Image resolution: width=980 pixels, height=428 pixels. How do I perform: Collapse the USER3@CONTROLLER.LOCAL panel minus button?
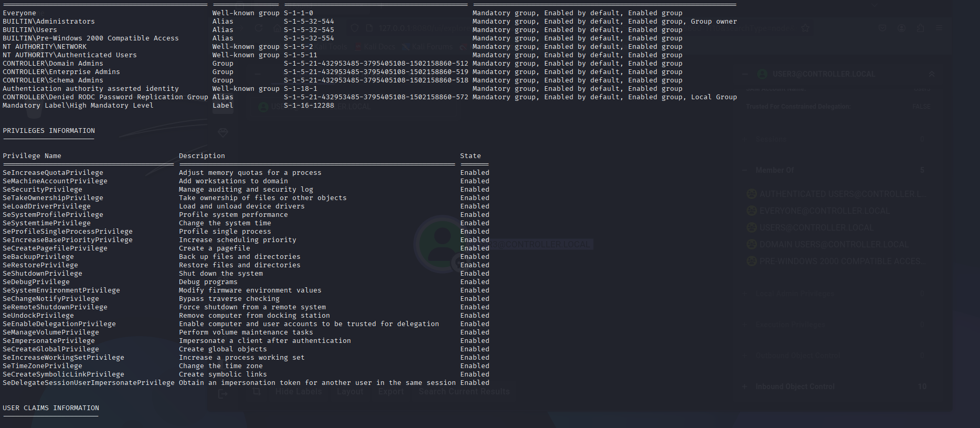click(745, 74)
